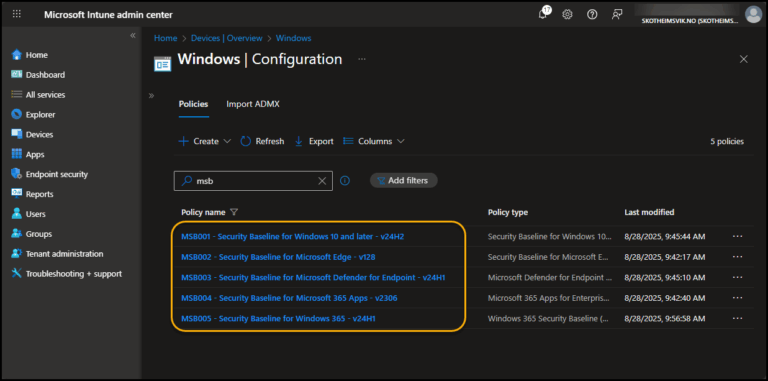Screen dimensions: 768x381
Task: Open MSB003 Defender for Endpoint policy
Action: [313, 278]
